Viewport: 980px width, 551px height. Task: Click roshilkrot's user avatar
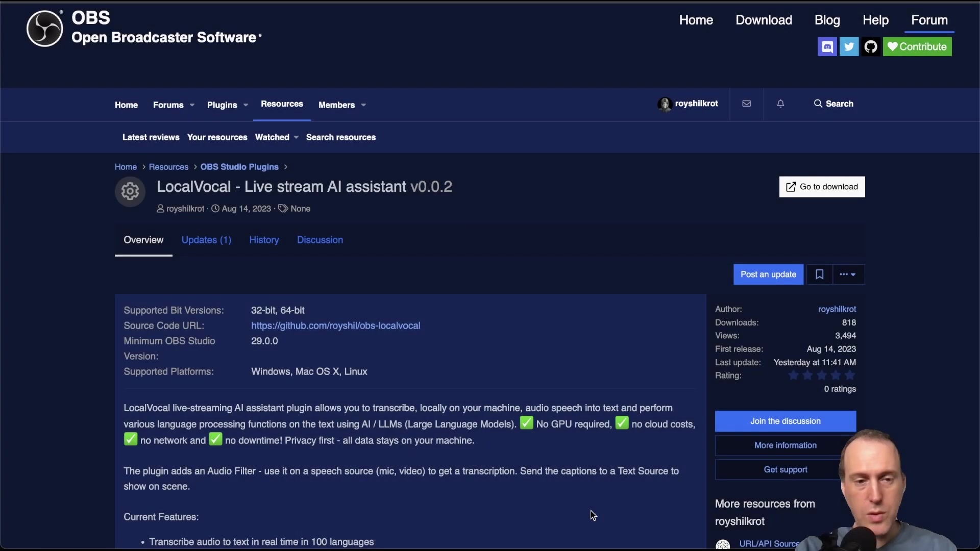point(665,104)
